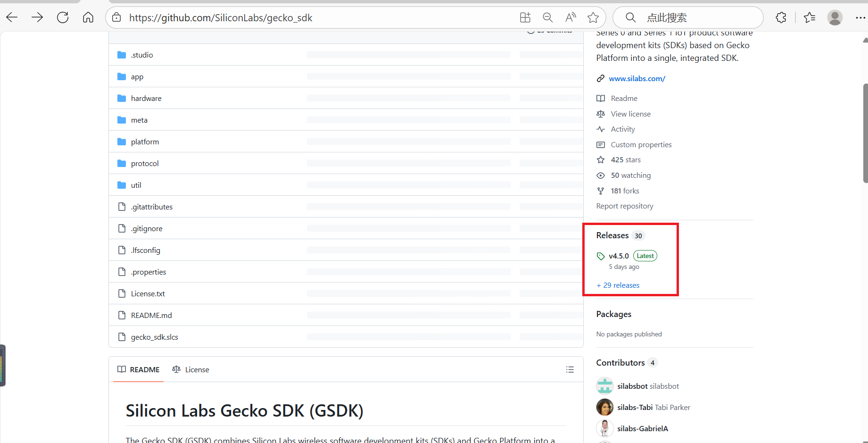Open the gecko_sdk.slcs file
The image size is (868, 443).
[x=155, y=337]
